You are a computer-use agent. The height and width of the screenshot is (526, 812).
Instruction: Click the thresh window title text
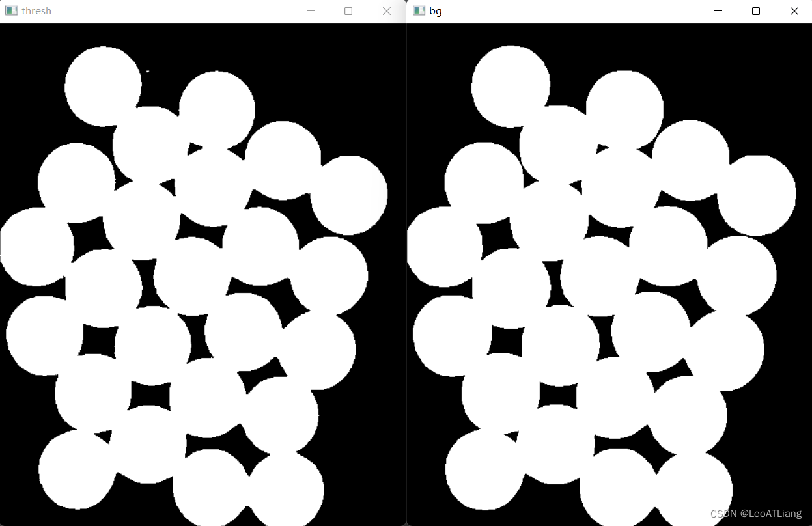pos(36,11)
